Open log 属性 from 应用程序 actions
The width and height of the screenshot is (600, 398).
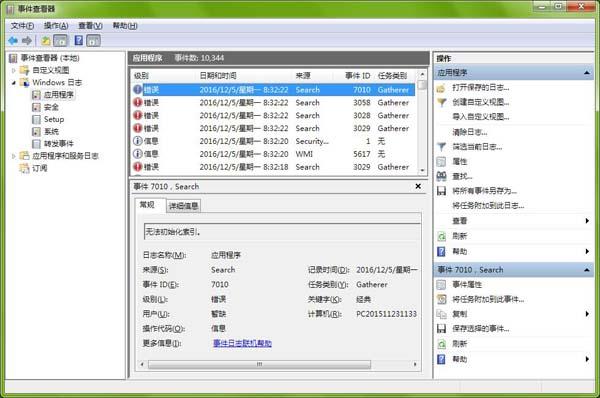coord(460,161)
